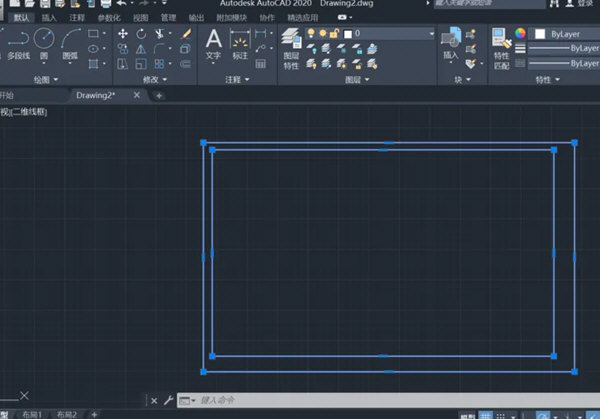600x419 pixels.
Task: Toggle layer freeze sun icon
Action: [x=322, y=33]
